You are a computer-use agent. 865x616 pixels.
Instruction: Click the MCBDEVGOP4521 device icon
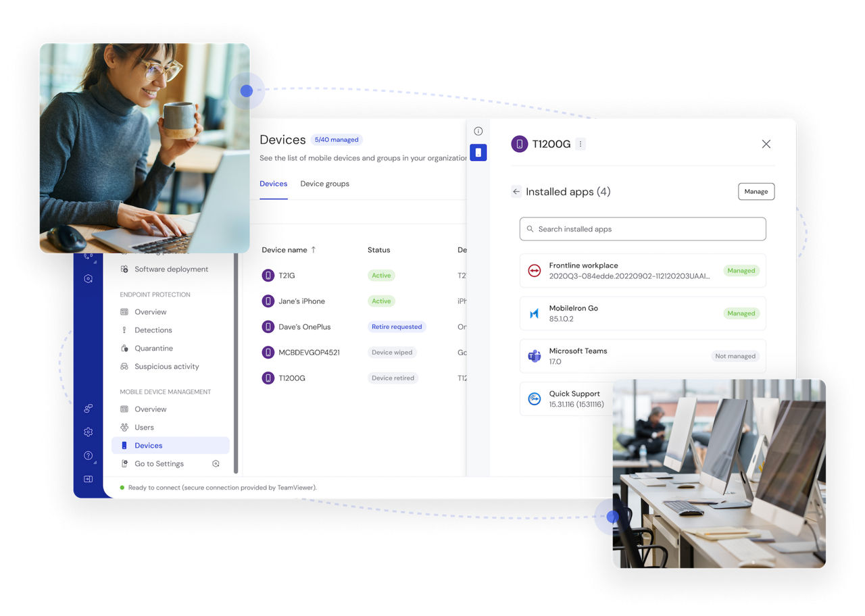[268, 353]
